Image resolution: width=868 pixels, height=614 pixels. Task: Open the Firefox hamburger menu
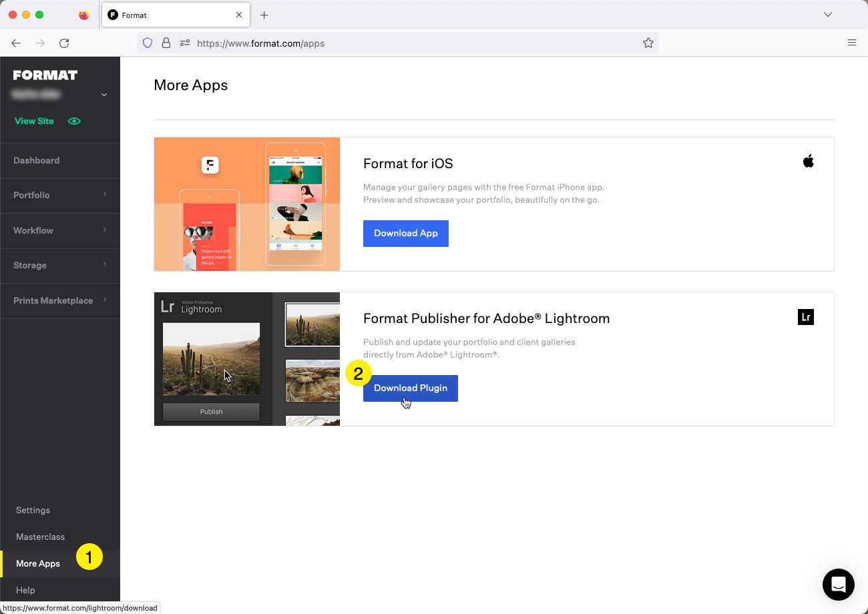click(852, 43)
